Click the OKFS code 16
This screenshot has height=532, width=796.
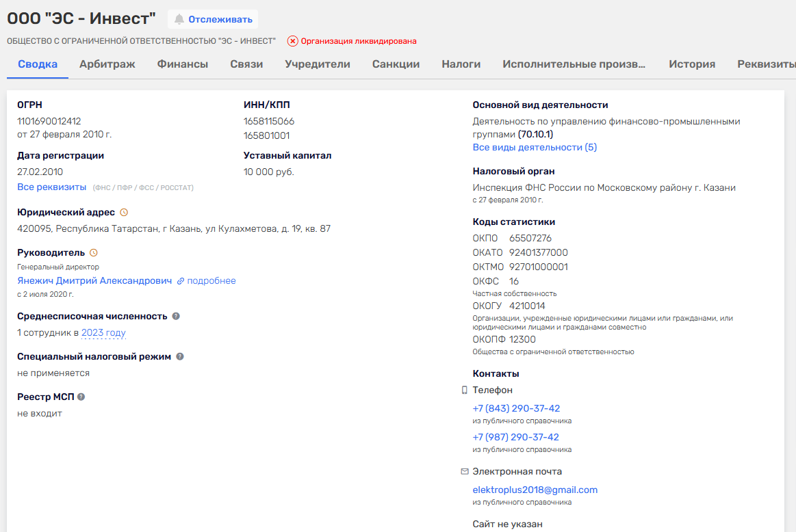pos(514,281)
